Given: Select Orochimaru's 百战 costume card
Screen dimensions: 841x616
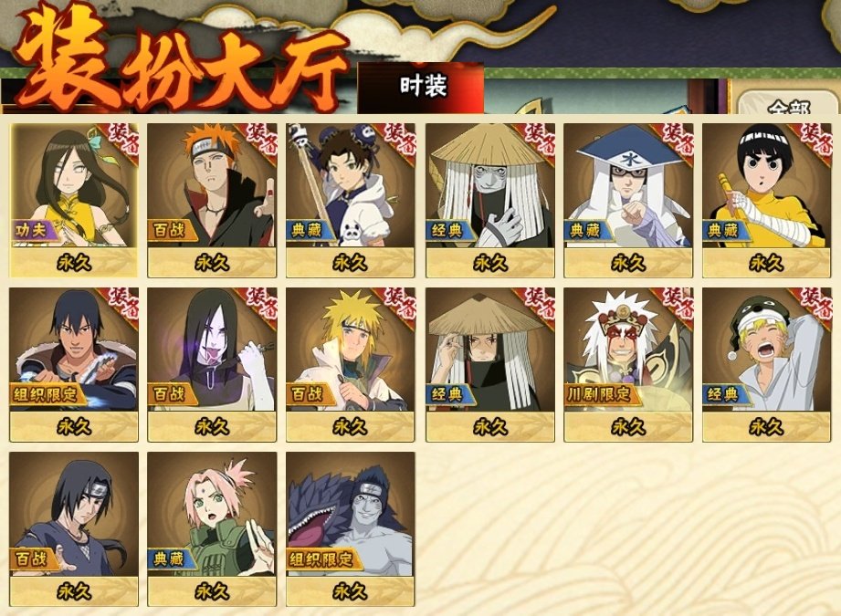Looking at the screenshot, I should click(x=212, y=364).
